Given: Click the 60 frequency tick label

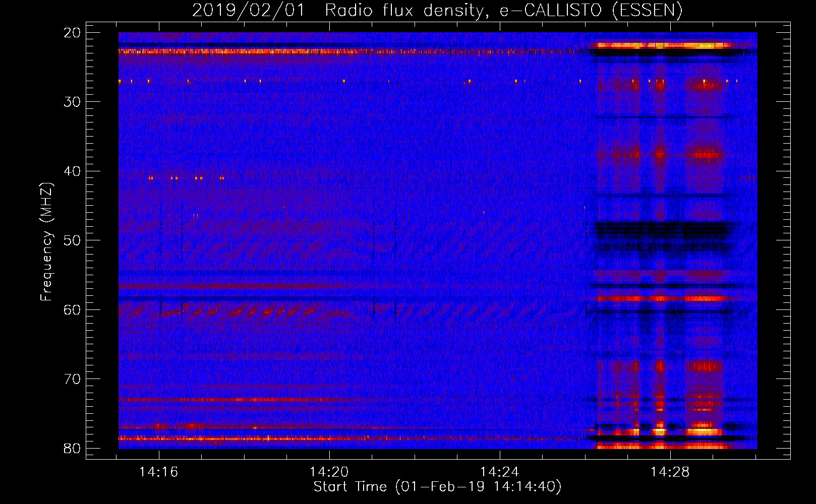Looking at the screenshot, I should (x=72, y=310).
